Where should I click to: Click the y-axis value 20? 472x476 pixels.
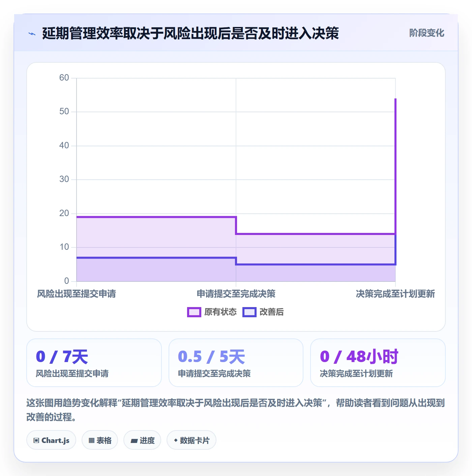point(64,213)
